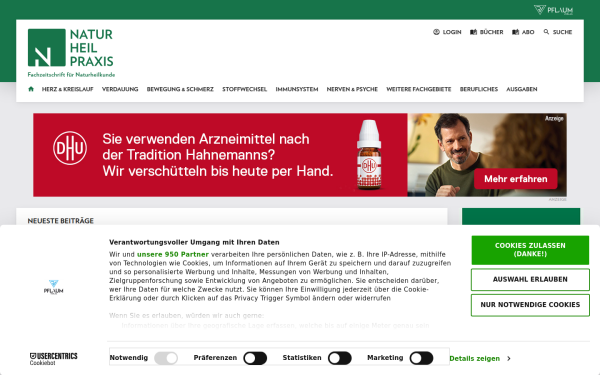Viewport: 600px width, 375px height.
Task: Click the Naturheilpraxis logo
Action: (71, 53)
